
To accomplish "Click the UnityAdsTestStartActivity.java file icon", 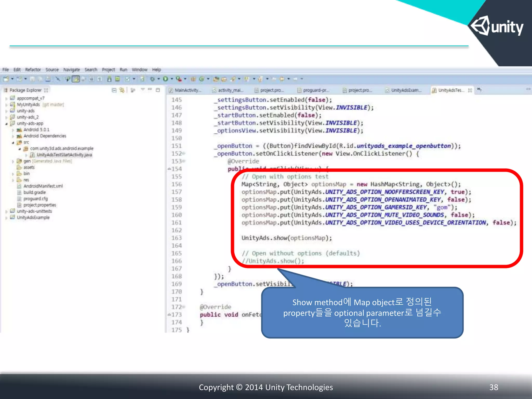I will coord(32,155).
